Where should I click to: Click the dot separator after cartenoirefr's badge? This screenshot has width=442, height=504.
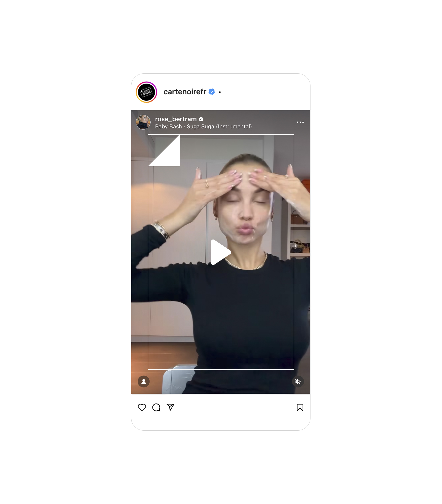coord(220,92)
